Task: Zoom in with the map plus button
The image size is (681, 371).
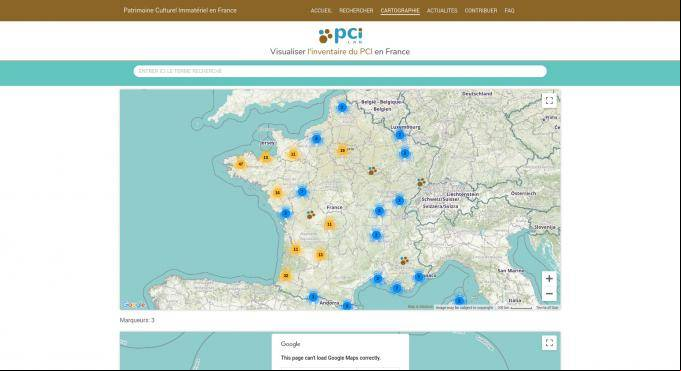Action: coord(549,278)
